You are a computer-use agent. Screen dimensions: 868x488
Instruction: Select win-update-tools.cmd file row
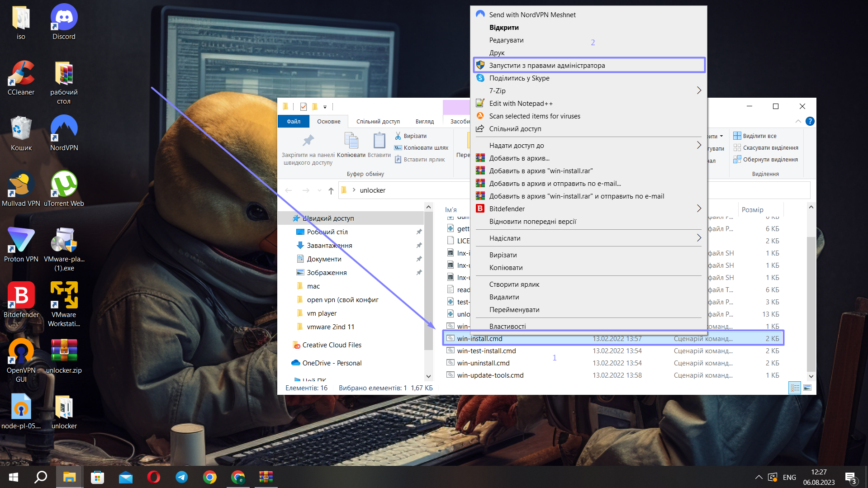tap(613, 375)
